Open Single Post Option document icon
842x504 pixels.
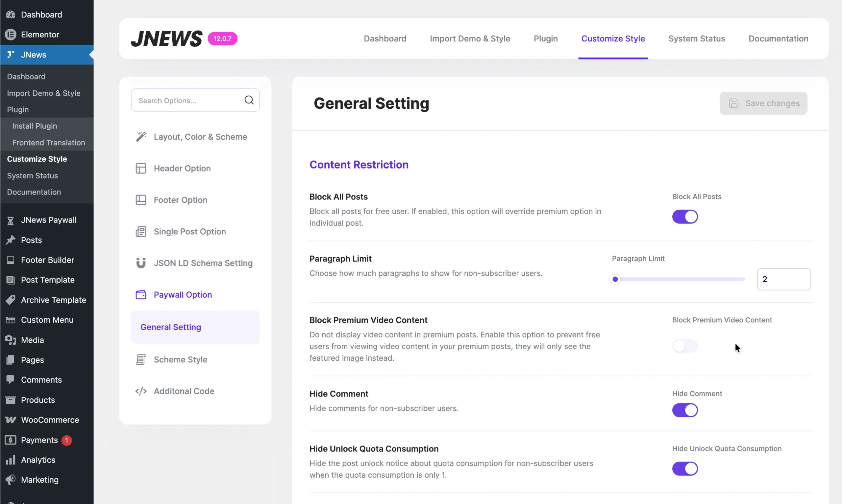tap(141, 231)
